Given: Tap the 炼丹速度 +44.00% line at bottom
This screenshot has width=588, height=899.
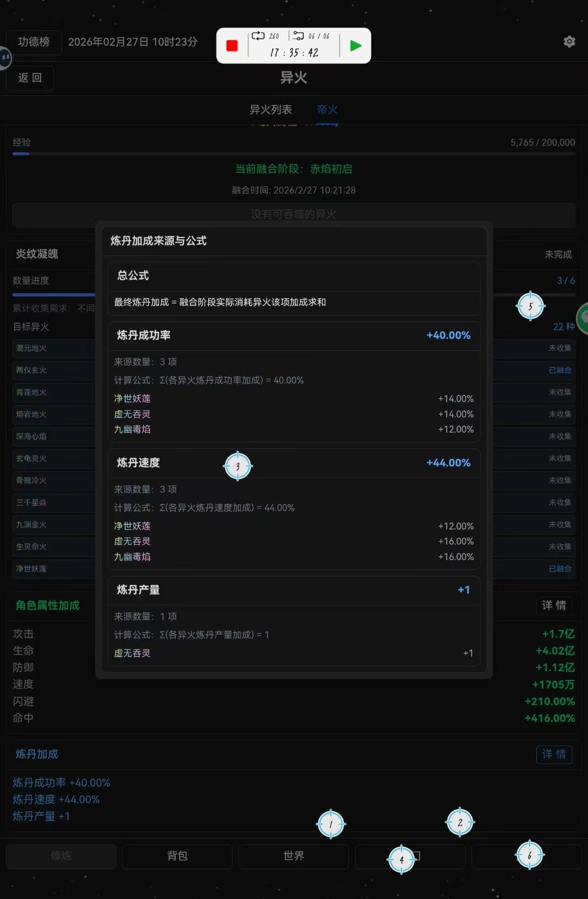Looking at the screenshot, I should [x=56, y=800].
